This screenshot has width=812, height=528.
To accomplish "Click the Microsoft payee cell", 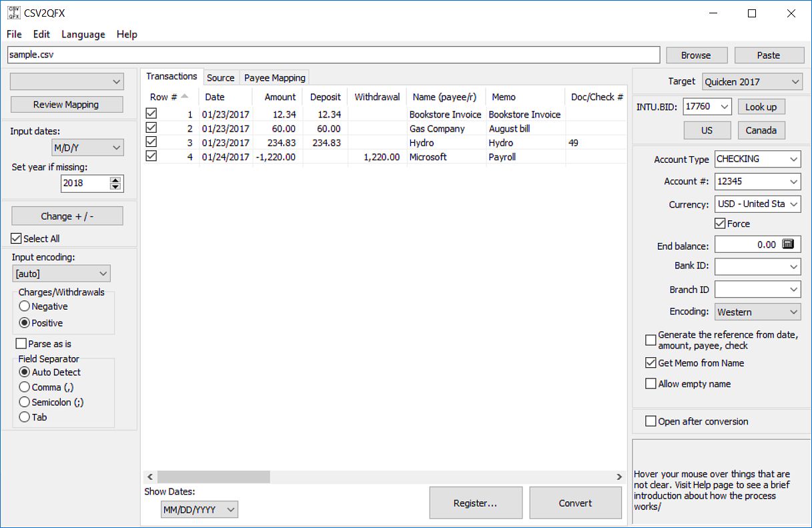I will 445,157.
